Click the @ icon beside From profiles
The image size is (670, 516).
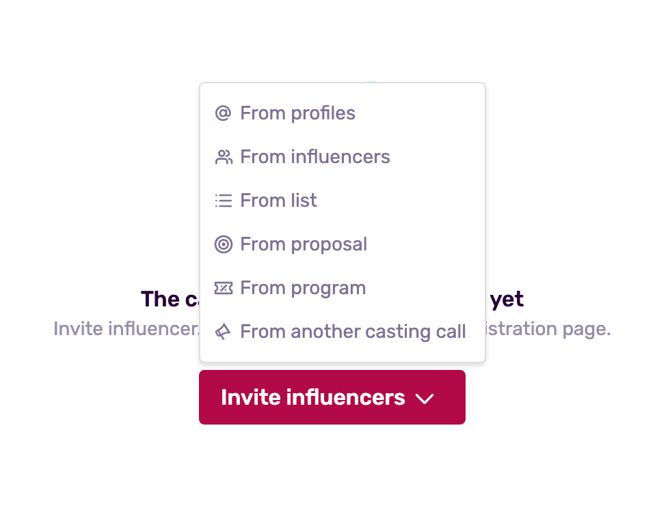click(x=223, y=114)
